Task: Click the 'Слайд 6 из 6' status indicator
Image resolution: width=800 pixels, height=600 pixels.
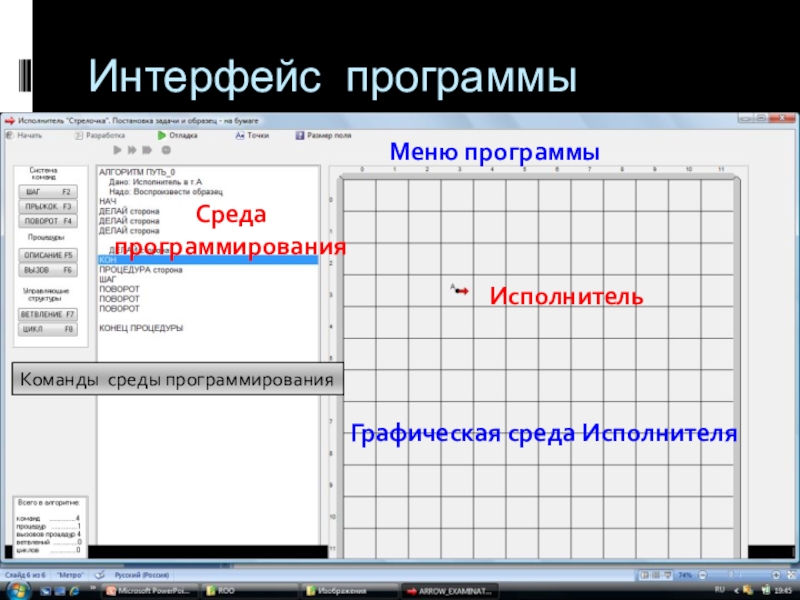Action: [x=25, y=575]
